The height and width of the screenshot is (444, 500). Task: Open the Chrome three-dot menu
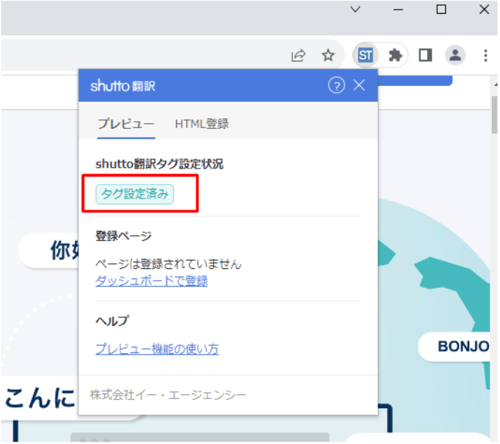click(485, 55)
